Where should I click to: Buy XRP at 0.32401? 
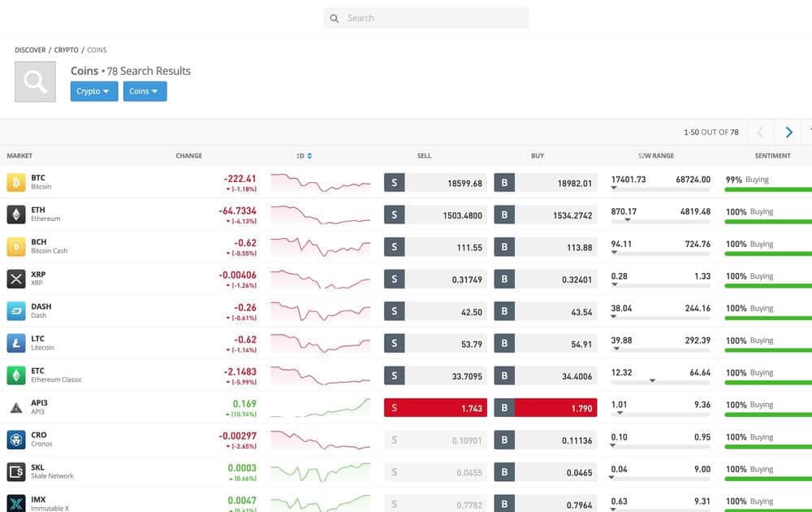[x=546, y=279]
